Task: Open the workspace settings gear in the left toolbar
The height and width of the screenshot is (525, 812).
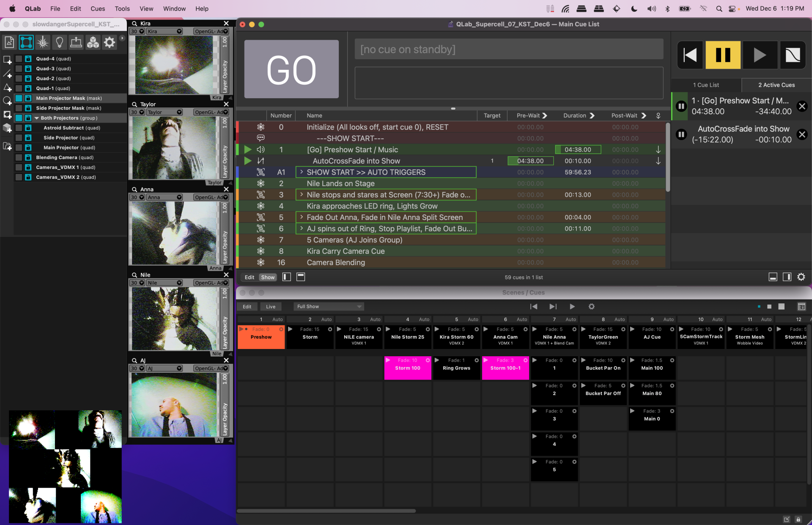Action: pyautogui.click(x=109, y=42)
